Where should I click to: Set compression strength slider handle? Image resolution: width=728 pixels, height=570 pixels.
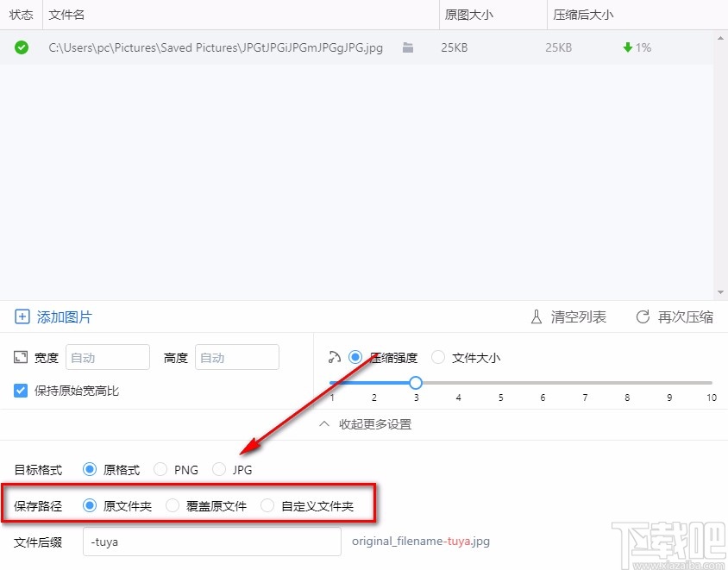pyautogui.click(x=416, y=382)
